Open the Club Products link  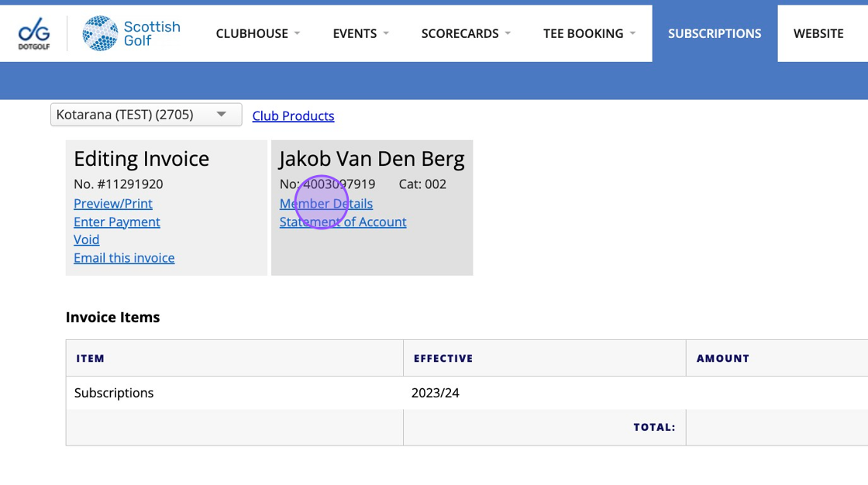pos(293,116)
